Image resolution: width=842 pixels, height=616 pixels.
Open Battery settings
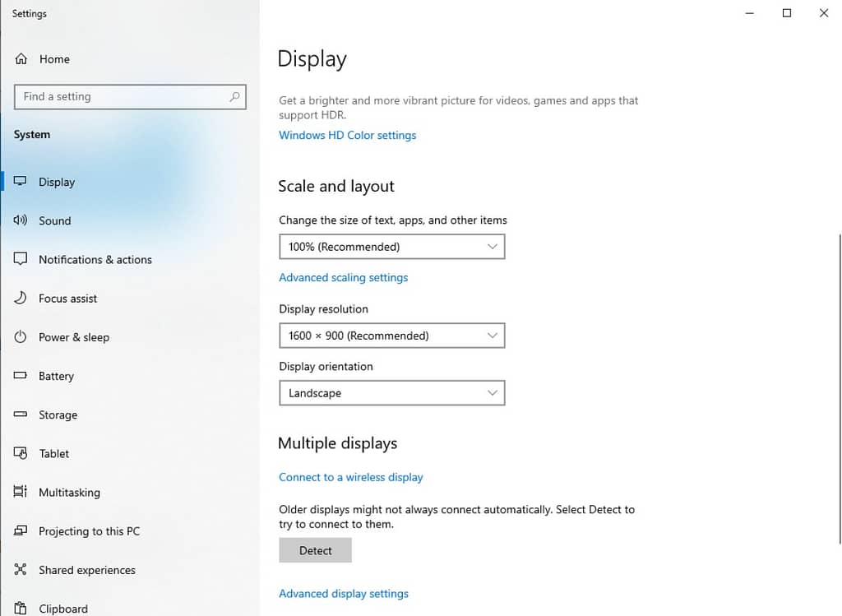(57, 376)
